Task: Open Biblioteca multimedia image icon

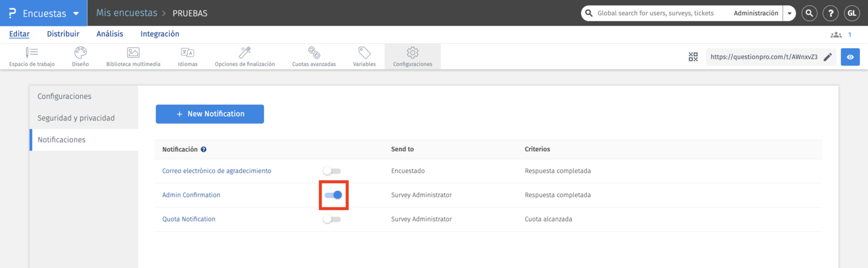Action: [133, 53]
